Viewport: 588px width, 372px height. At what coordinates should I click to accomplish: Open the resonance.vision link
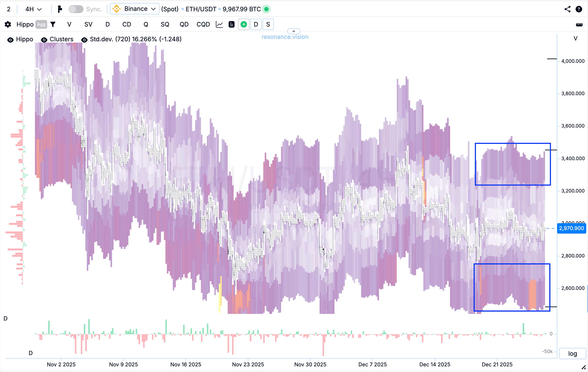point(285,37)
